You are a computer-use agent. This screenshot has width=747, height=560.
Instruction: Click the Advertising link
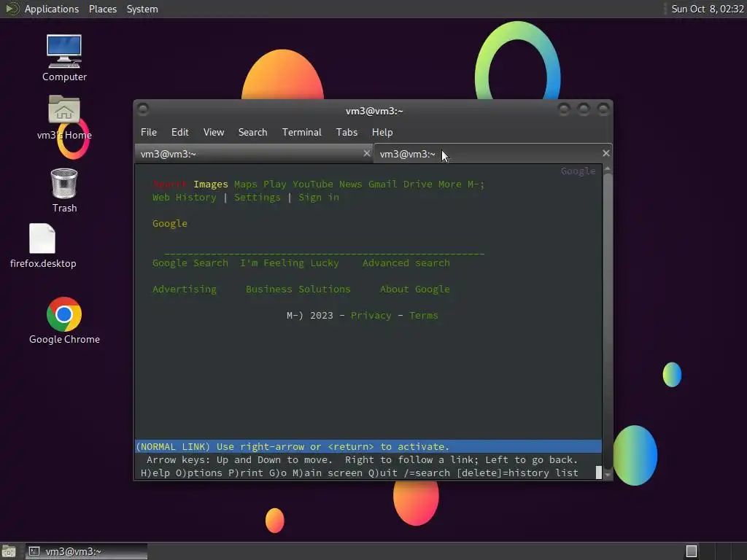pyautogui.click(x=185, y=289)
